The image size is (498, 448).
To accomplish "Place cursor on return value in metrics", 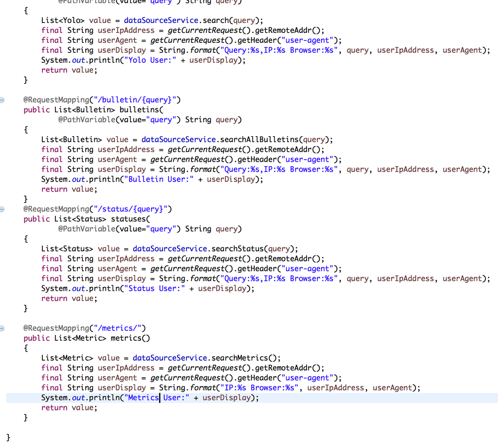I will pos(66,408).
